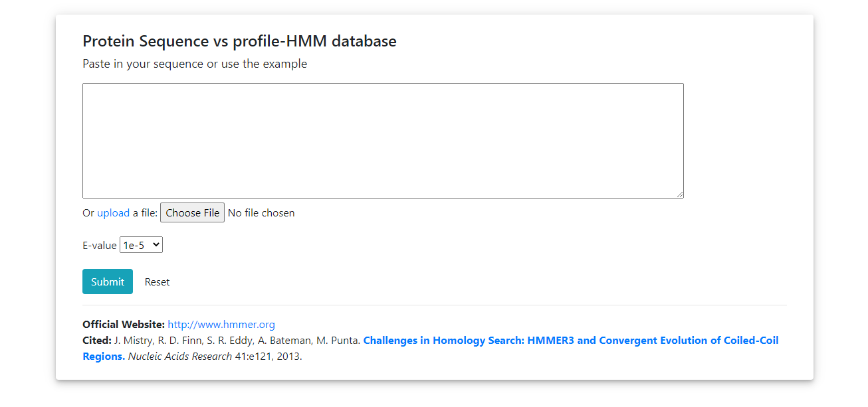Reset the form fields
This screenshot has height=407, width=868.
[x=158, y=282]
